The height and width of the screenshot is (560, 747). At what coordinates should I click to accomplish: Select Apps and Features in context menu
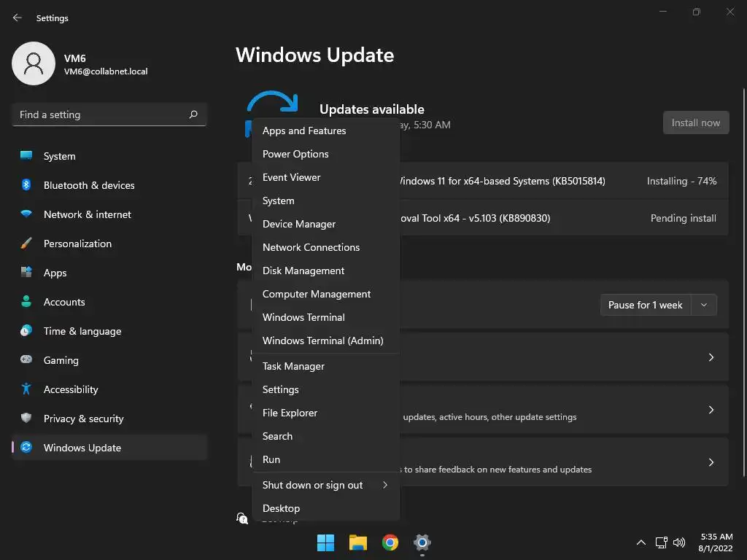326,131
